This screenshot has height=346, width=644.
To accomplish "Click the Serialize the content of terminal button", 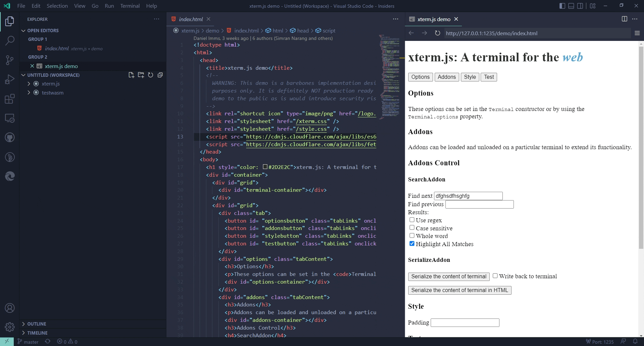I will point(448,277).
